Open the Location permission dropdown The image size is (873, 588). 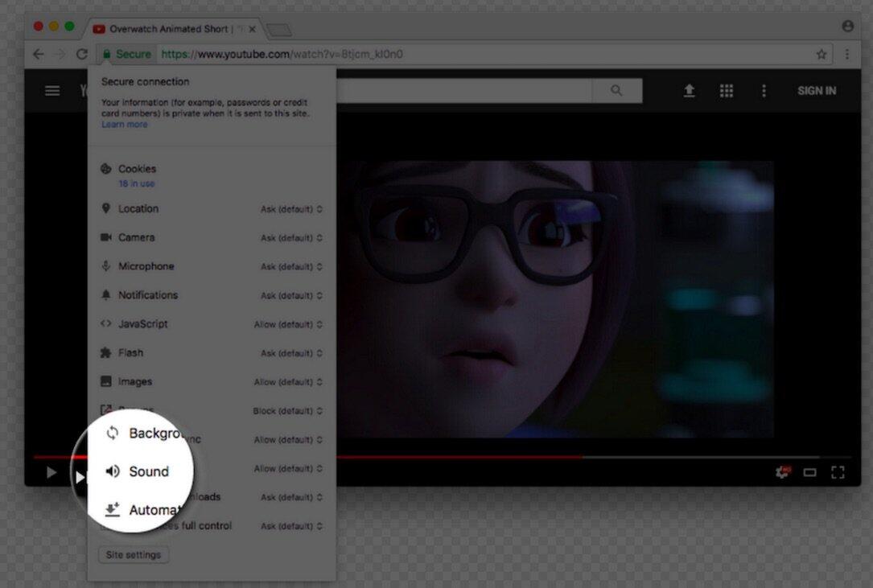[x=291, y=209]
